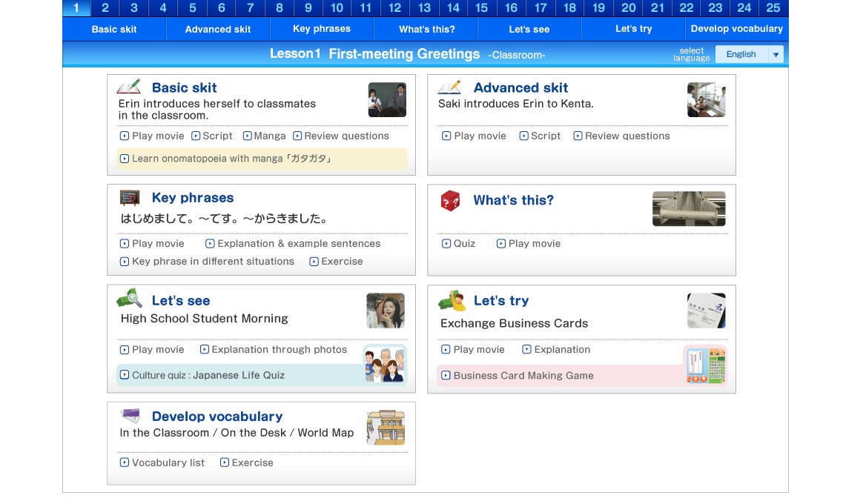Screen dimensions: 843x504
Task: Open Advanced skit thumbnail image
Action: pos(707,100)
